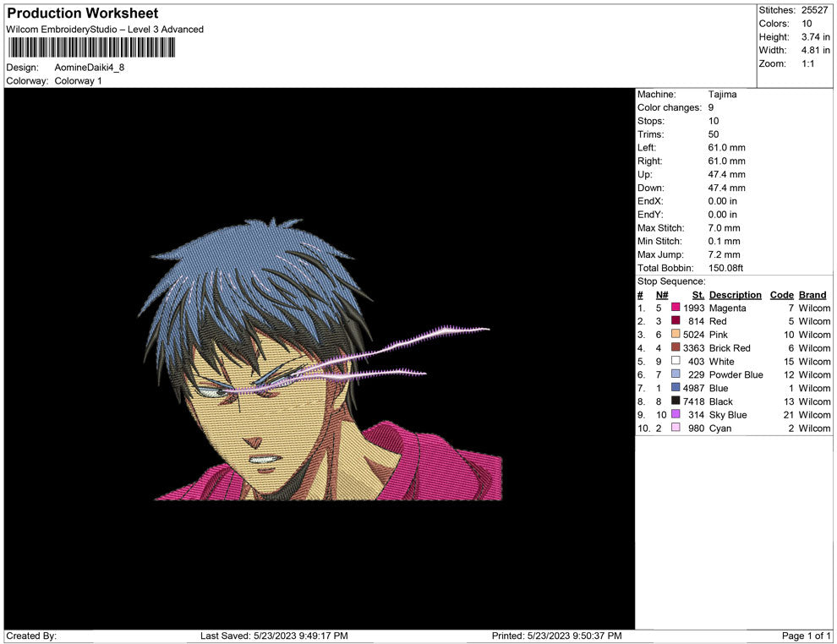Click the Sky Blue color swatch

click(x=676, y=414)
